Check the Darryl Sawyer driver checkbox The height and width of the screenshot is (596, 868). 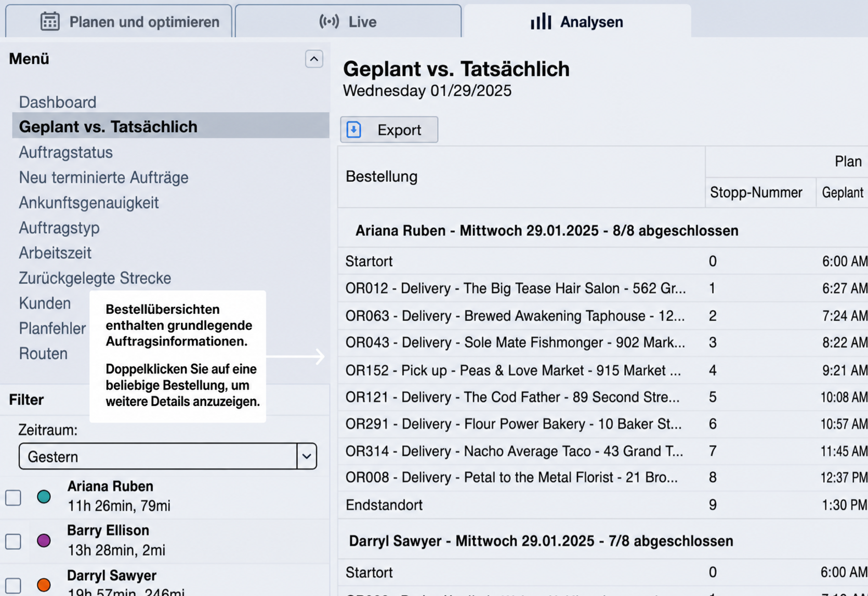pos(13,586)
